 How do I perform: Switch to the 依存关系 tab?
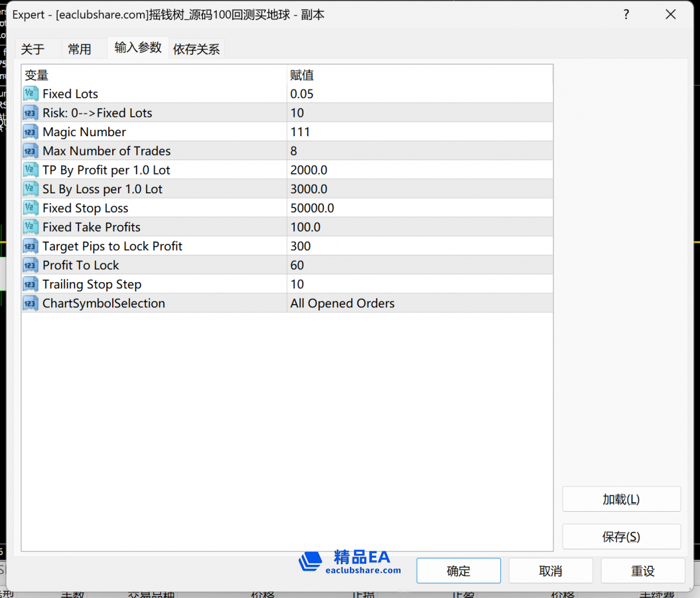(x=196, y=49)
